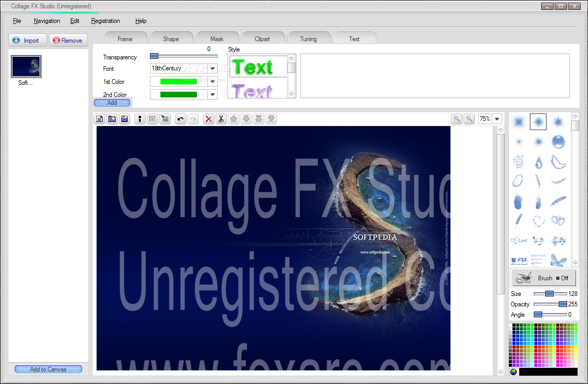The height and width of the screenshot is (384, 588).
Task: Click the brush Angle slider
Action: click(550, 314)
